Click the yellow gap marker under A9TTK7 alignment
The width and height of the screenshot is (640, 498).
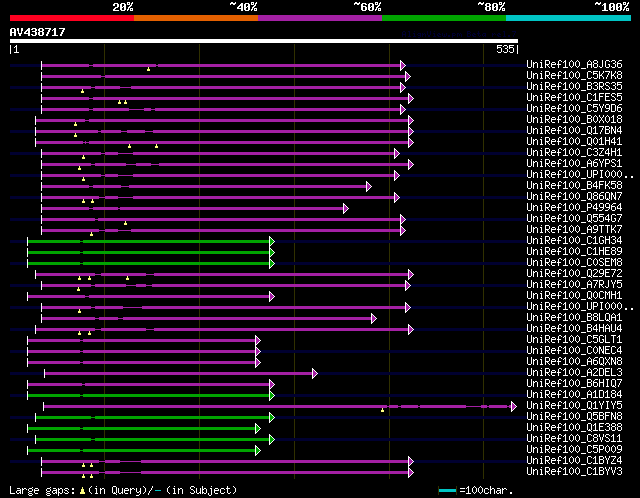(x=91, y=234)
